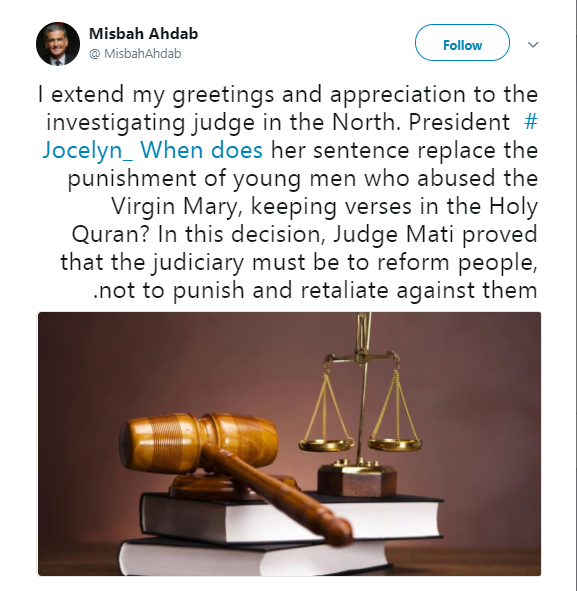Click the gavel handle tip in photo
The height and width of the screenshot is (591, 577).
[x=337, y=529]
